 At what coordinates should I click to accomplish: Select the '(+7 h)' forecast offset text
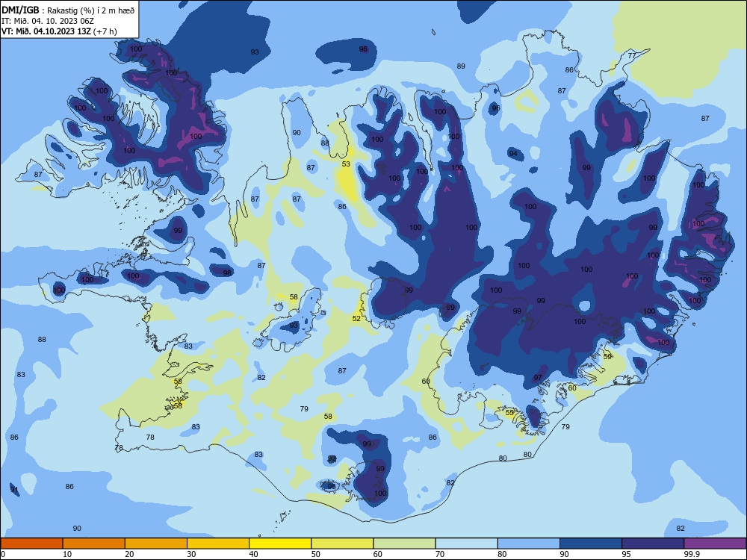click(x=105, y=31)
